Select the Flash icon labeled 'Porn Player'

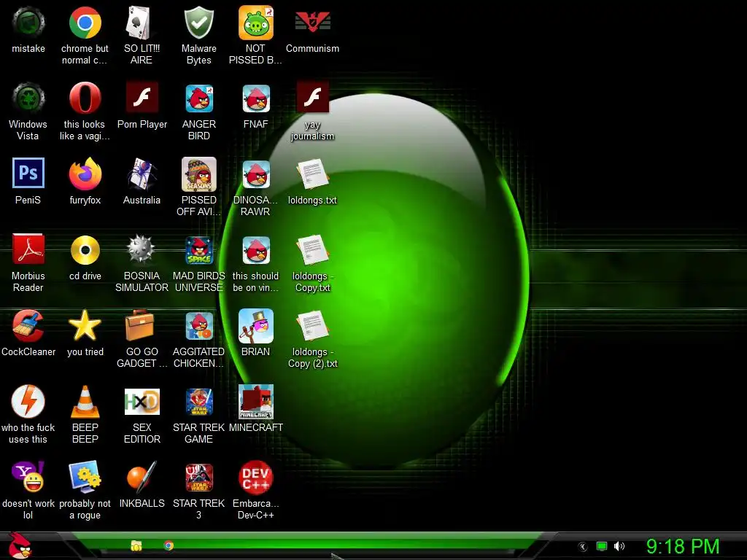click(x=142, y=98)
